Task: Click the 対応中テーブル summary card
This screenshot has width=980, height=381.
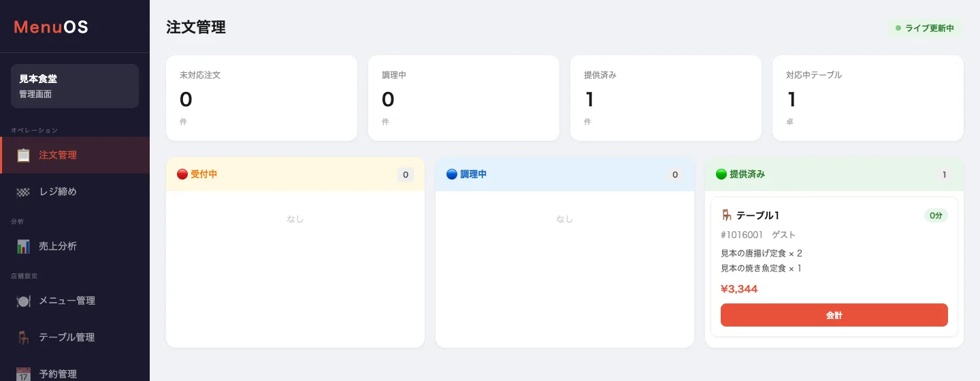Action: tap(868, 98)
